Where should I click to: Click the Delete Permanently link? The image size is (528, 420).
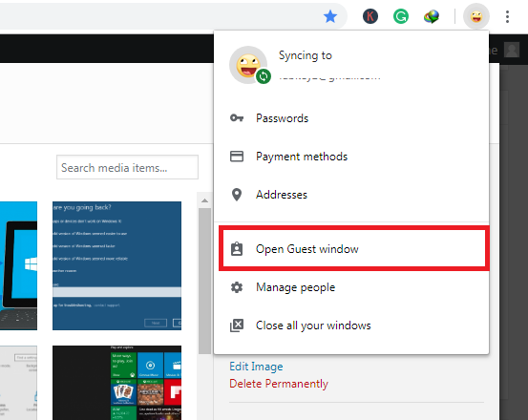pyautogui.click(x=279, y=384)
